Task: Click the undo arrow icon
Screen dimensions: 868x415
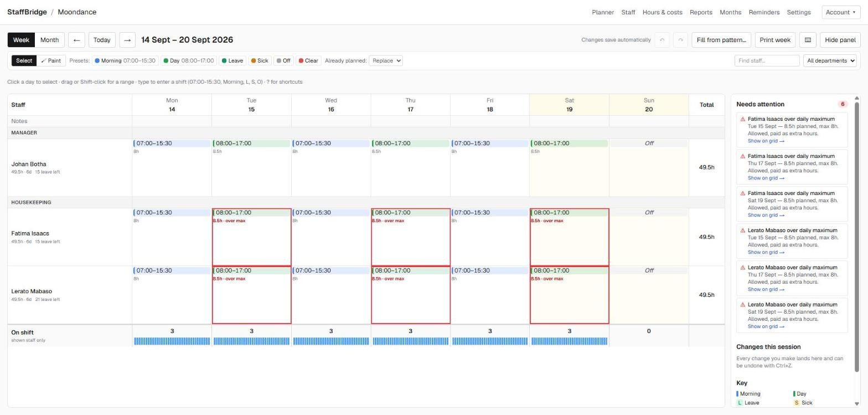Action: point(662,40)
